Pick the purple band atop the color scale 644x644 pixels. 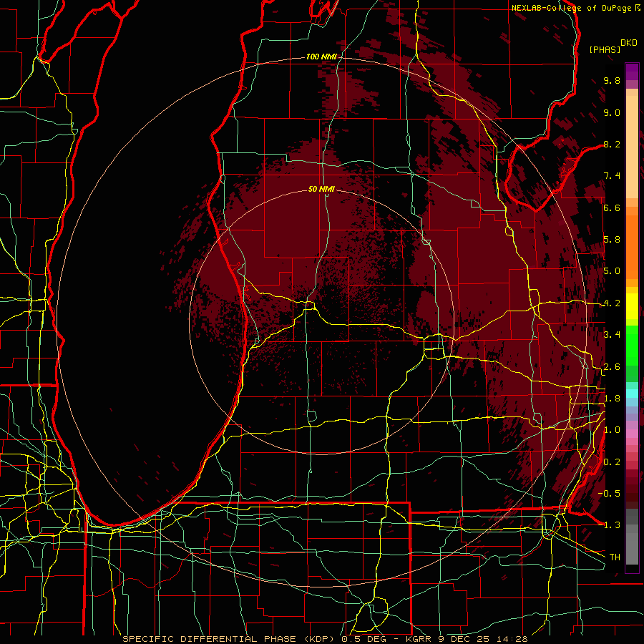(632, 72)
